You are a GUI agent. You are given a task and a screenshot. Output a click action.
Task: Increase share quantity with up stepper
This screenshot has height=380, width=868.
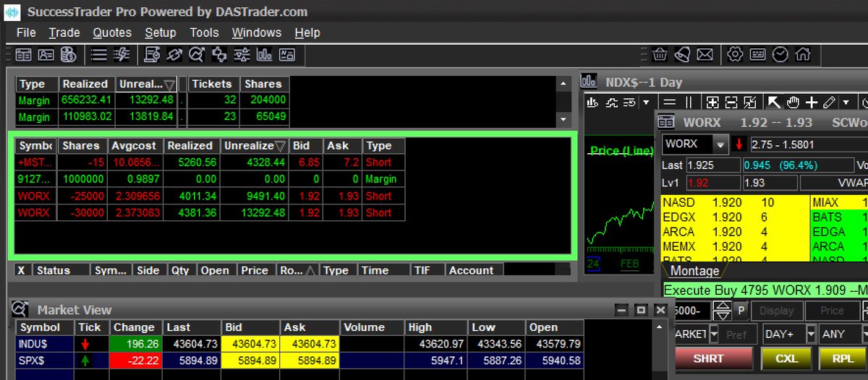(x=722, y=306)
